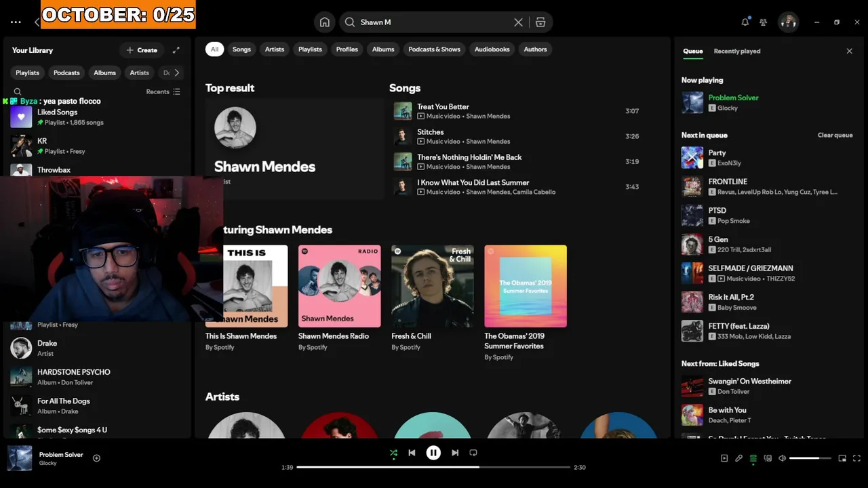868x488 pixels.
Task: Open Liked Songs playlist in library
Action: 97,117
